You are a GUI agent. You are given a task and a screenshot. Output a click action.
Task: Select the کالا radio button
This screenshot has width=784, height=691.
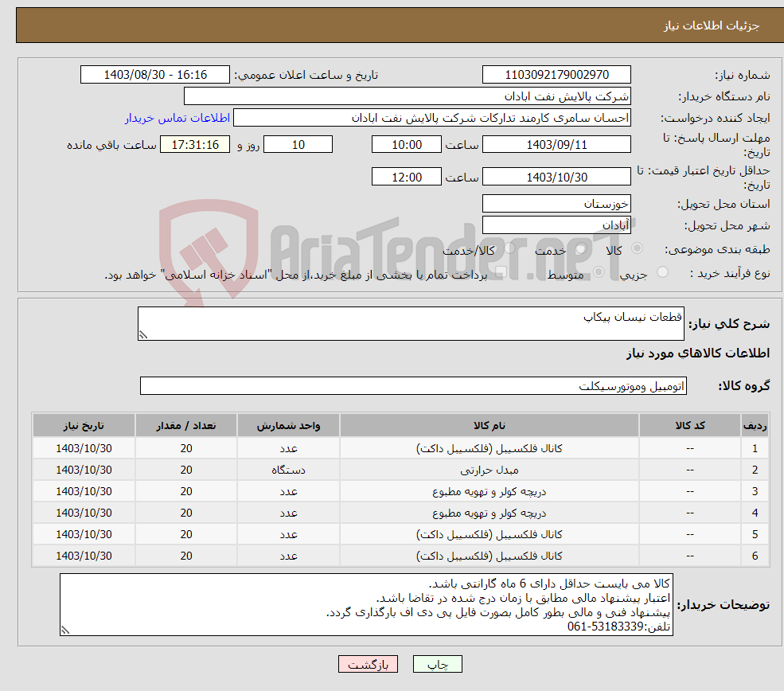coord(637,248)
